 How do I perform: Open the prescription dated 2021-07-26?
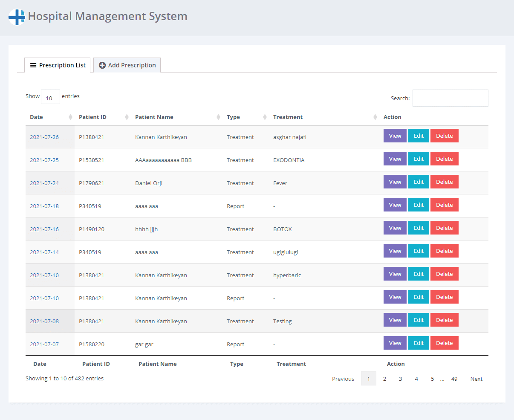[44, 137]
